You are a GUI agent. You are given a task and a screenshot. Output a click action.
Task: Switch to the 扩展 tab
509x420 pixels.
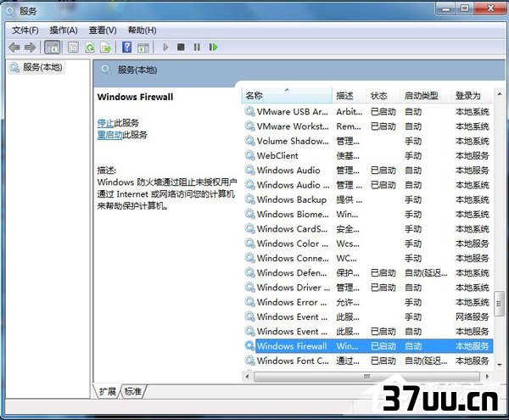[x=107, y=391]
